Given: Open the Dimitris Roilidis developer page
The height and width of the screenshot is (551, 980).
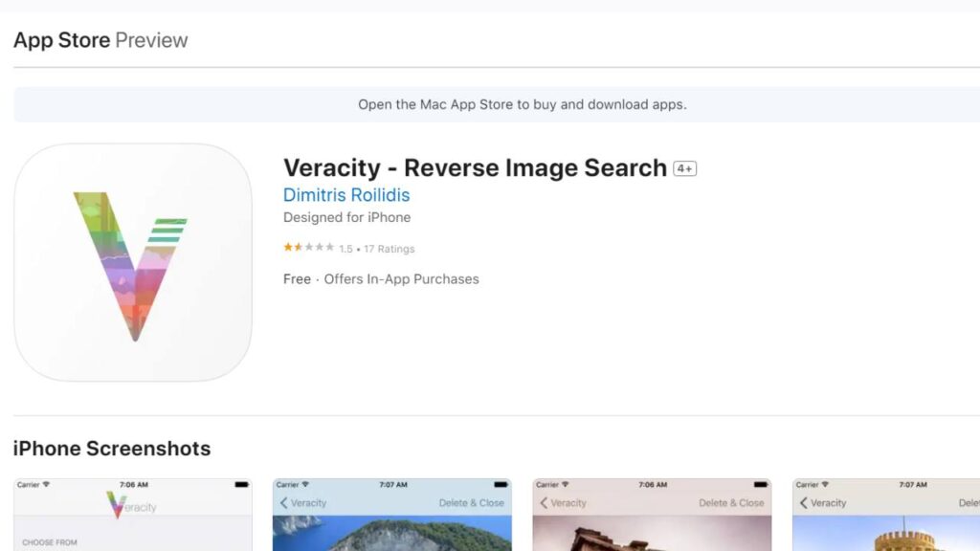Looking at the screenshot, I should pyautogui.click(x=346, y=194).
